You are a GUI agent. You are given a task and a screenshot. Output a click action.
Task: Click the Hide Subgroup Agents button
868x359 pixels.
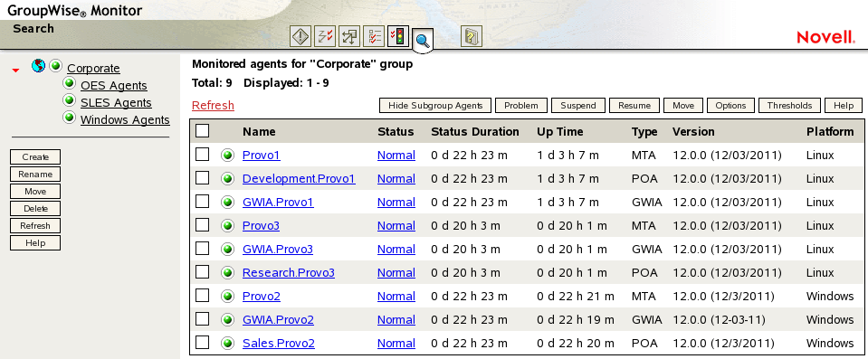pos(435,106)
